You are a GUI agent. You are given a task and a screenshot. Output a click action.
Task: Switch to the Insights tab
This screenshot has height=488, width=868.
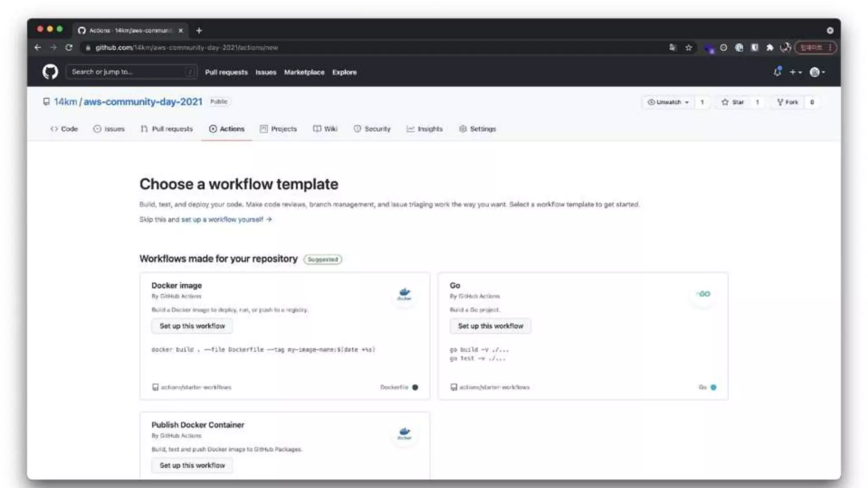pos(424,129)
